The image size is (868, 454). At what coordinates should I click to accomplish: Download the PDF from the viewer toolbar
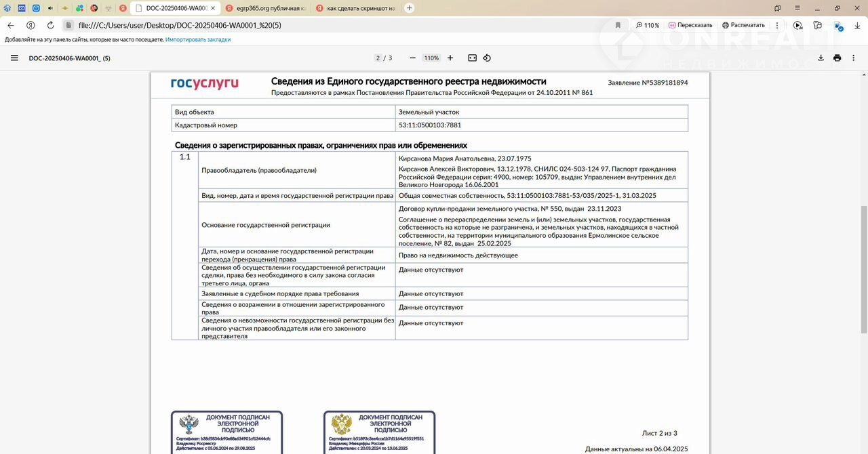tap(821, 58)
